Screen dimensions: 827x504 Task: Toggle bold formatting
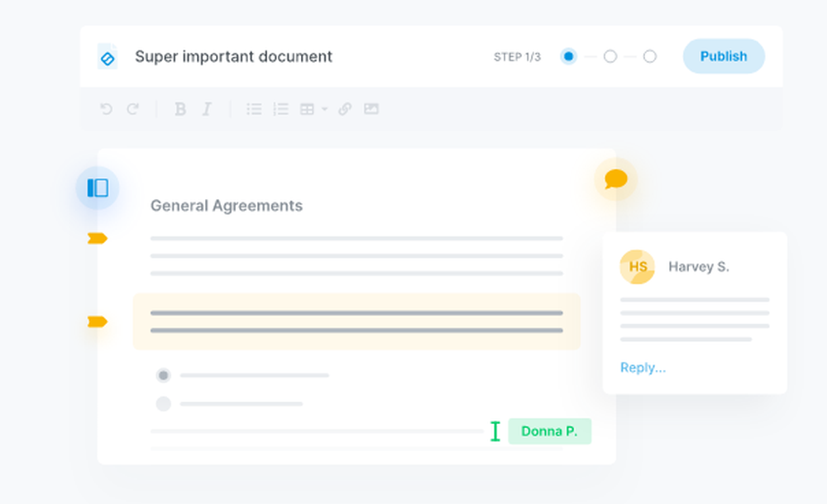coord(179,108)
